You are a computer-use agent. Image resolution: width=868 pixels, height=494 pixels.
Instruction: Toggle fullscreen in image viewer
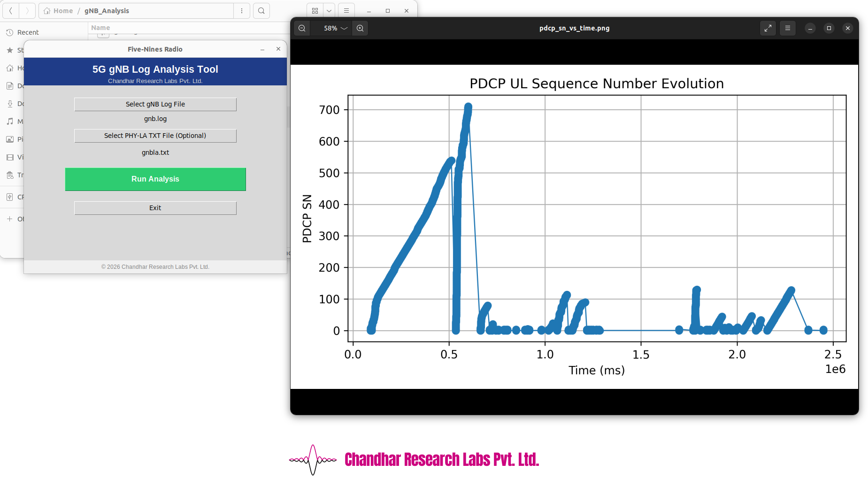point(768,28)
